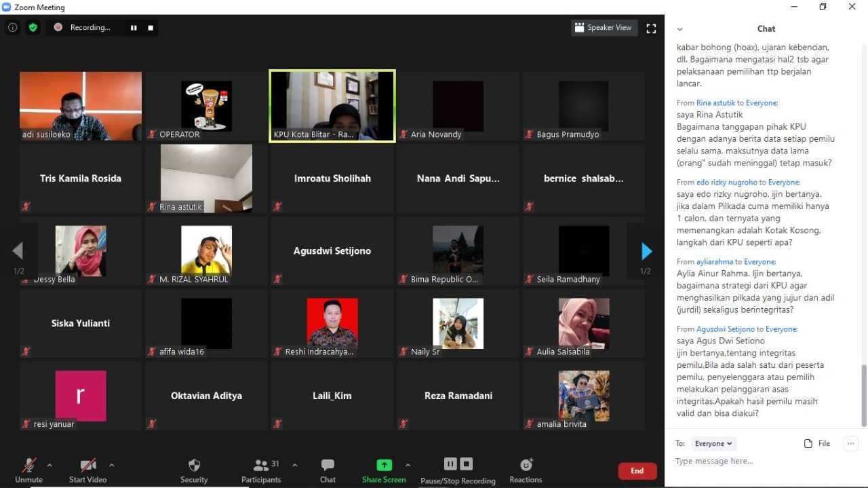Pause the recording in top bar
The height and width of the screenshot is (488, 868).
(134, 28)
